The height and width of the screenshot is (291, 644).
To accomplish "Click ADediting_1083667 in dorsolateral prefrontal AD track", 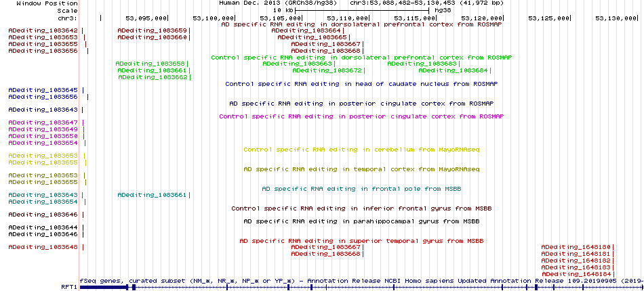I will click(x=325, y=44).
